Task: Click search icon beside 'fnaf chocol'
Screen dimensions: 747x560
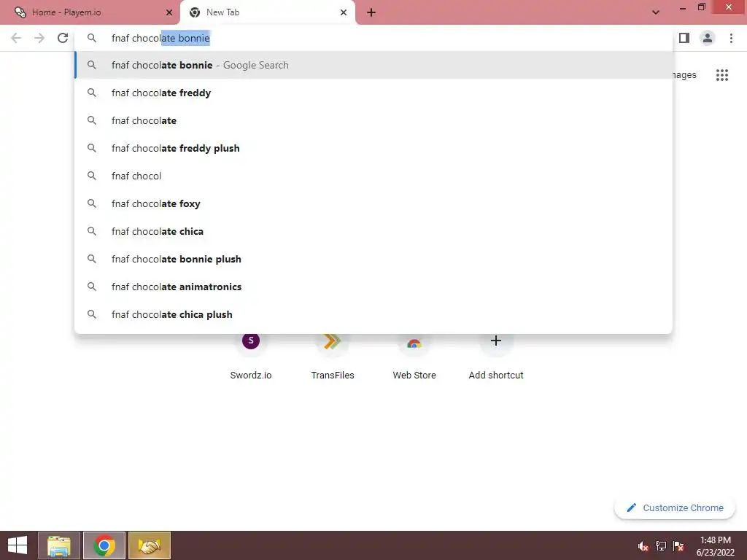Action: point(92,176)
